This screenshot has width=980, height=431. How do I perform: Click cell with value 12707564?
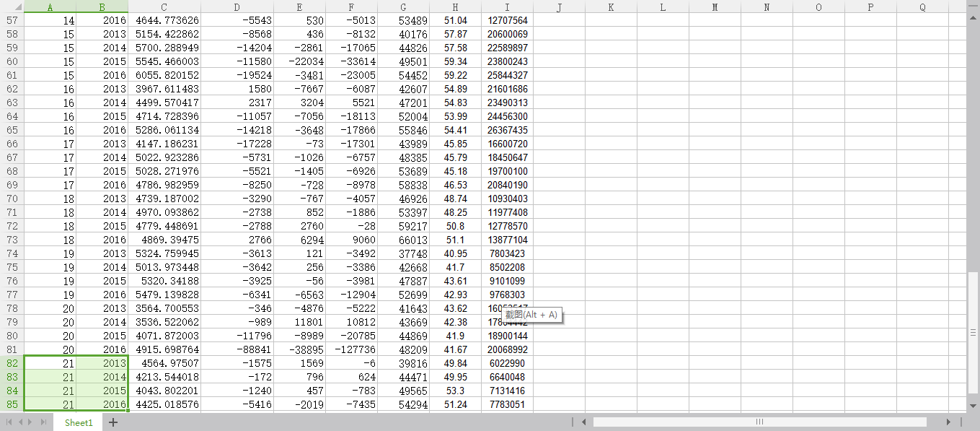click(x=507, y=20)
